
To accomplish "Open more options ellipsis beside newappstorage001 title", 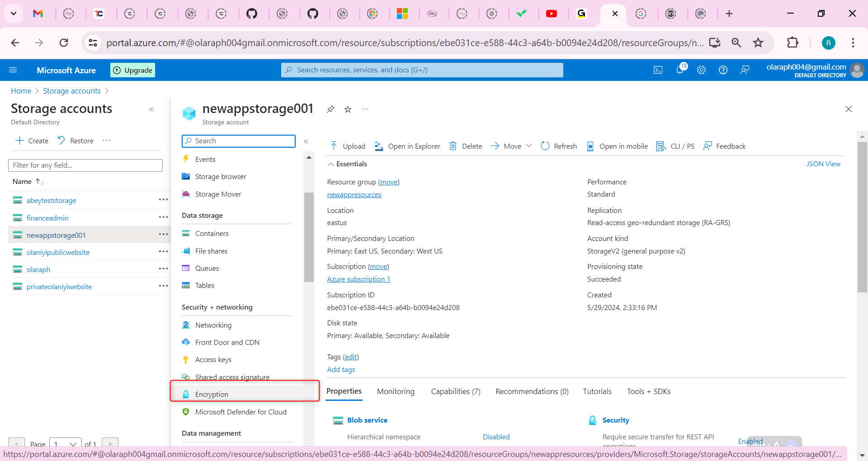I will (365, 109).
